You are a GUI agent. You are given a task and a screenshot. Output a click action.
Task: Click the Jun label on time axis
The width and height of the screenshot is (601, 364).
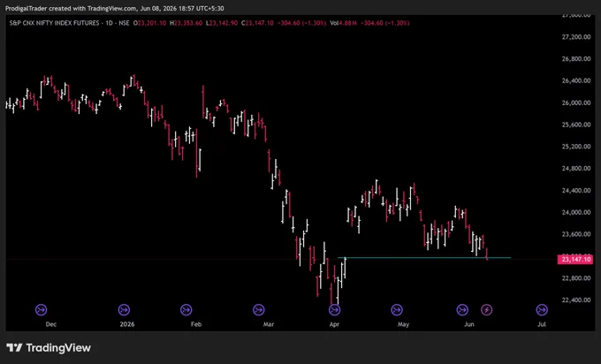[x=469, y=324]
